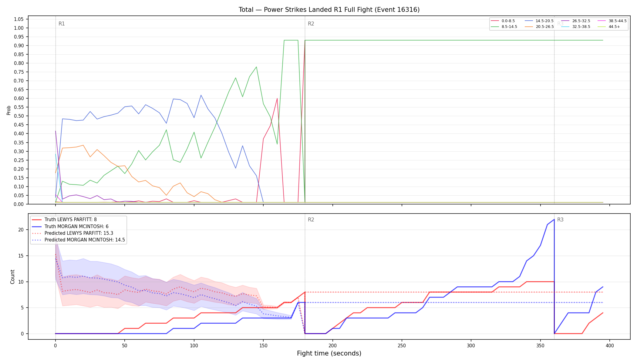Click the 0.00 tick on the Prob axis
The image size is (637, 364).
pyautogui.click(x=19, y=204)
